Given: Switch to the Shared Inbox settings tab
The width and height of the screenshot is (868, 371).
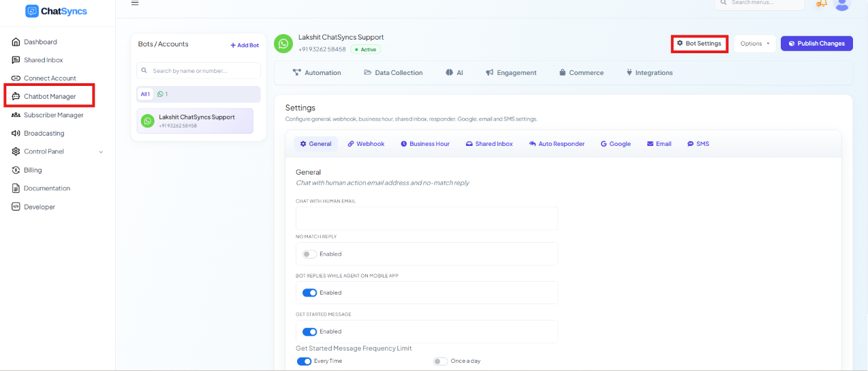Looking at the screenshot, I should tap(489, 144).
